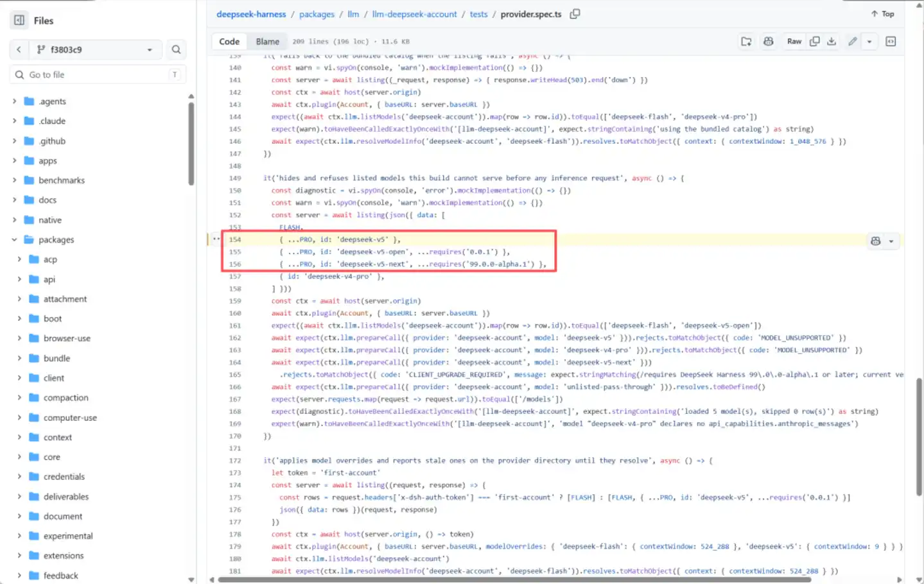The height and width of the screenshot is (584, 924).
Task: Open the search icon next to branch selector
Action: [x=176, y=49]
